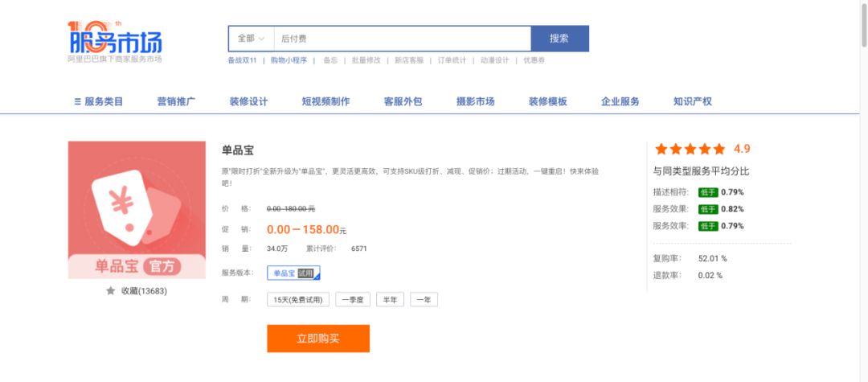
Task: Expand the 全部 search category dropdown
Action: point(251,39)
